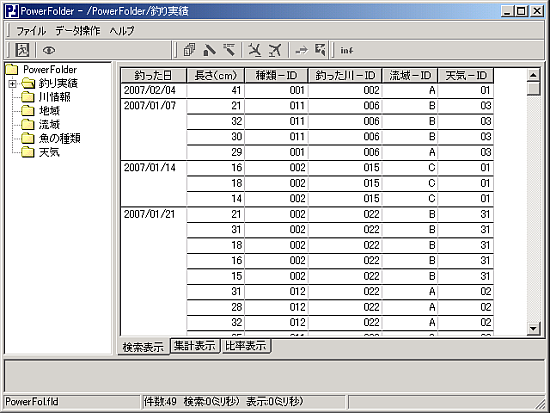Screen dimensions: 550x413
Task: Select the date cell 2007/01/07
Action: (154, 129)
